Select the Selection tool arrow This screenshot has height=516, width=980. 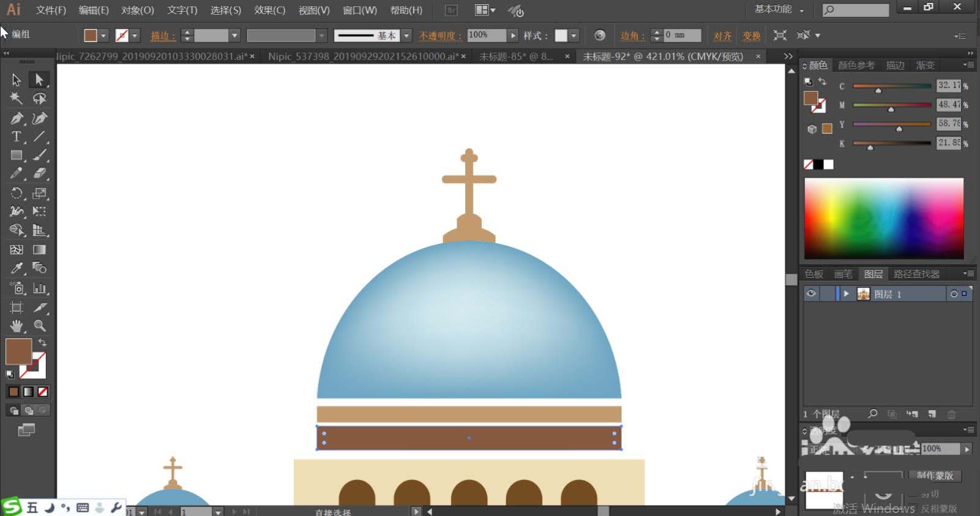[17, 80]
